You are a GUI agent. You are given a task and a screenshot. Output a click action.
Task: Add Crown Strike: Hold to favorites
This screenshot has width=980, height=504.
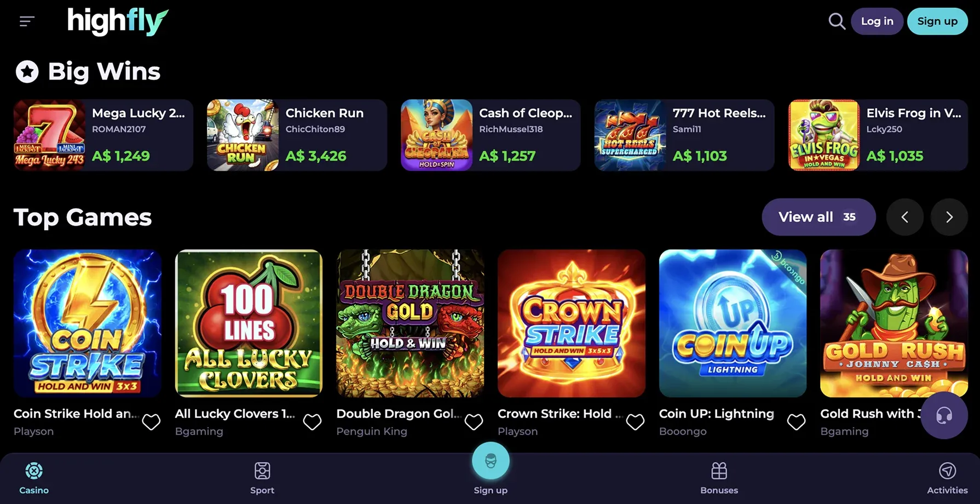click(x=636, y=422)
